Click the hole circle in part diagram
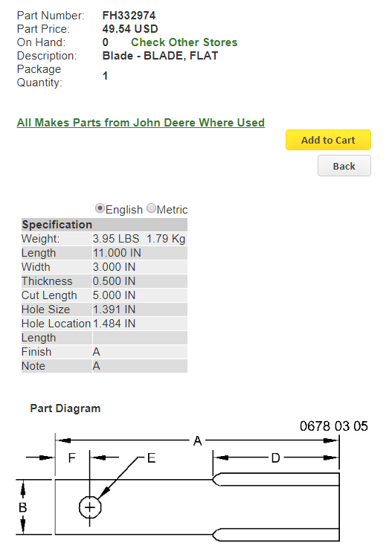Viewport: 392px width, 555px height. pos(90,507)
